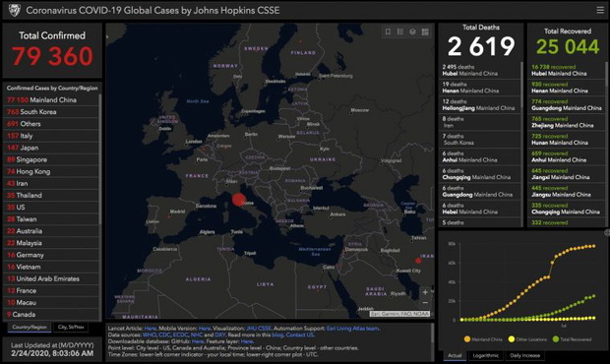Click "16 738 recovered Hubel" entry
610x364 pixels.
pyautogui.click(x=566, y=71)
